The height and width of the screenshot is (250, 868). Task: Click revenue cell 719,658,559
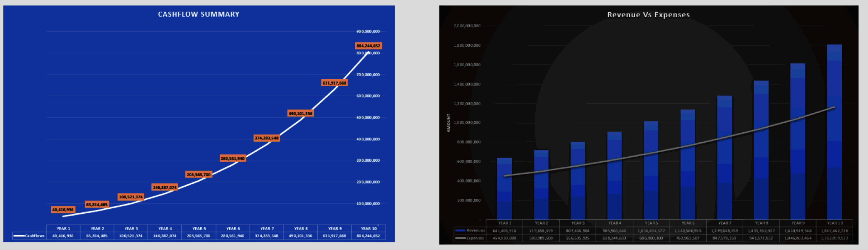[x=541, y=231]
